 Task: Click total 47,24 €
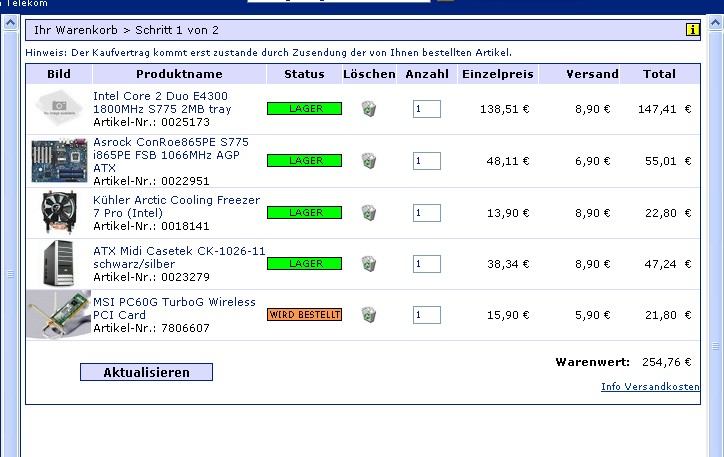pos(668,264)
